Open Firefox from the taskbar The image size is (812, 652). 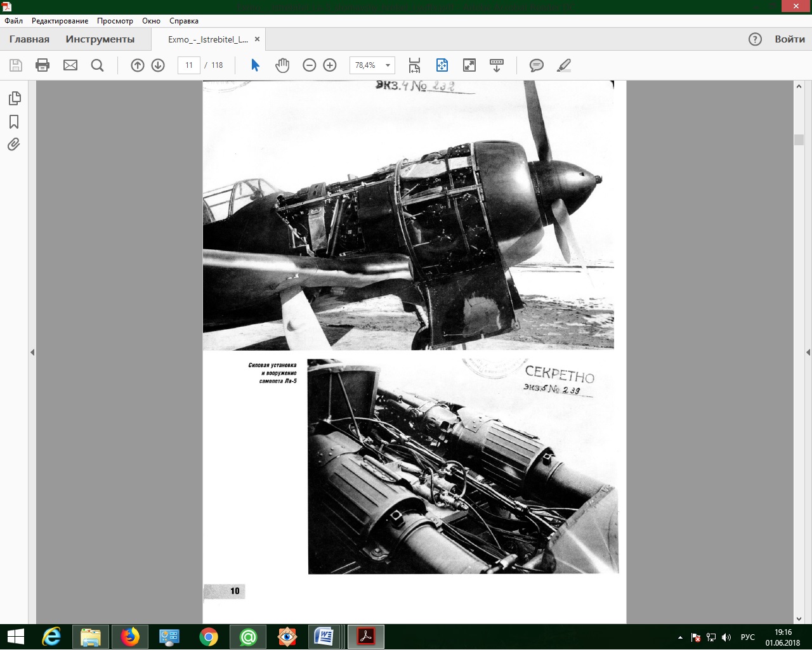[x=130, y=636]
